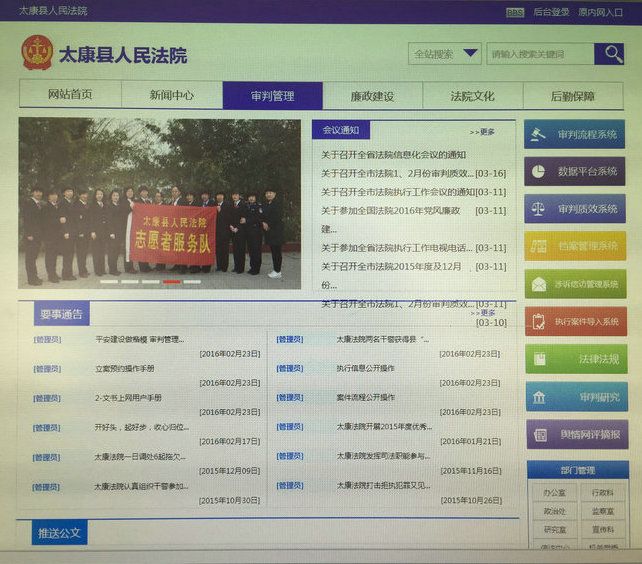Click the date [2016年02月17日]
This screenshot has width=642, height=564.
coord(230,442)
